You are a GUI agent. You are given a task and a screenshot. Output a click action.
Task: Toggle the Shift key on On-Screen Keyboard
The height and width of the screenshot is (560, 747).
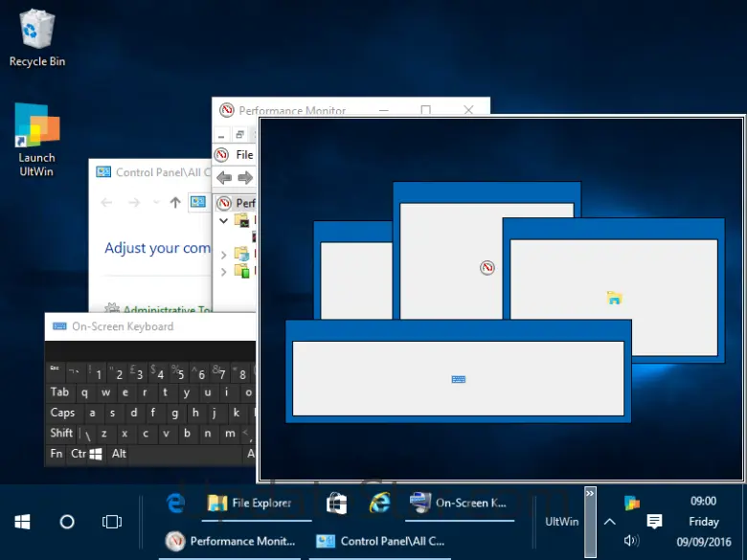click(62, 433)
